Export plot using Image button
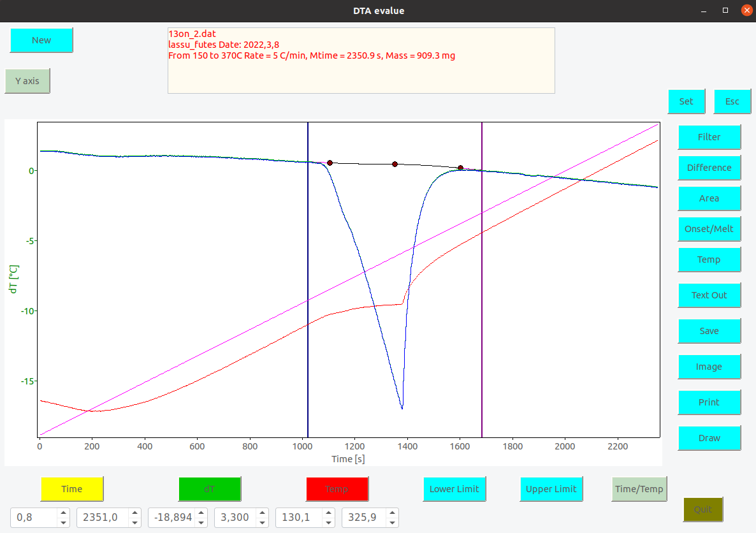Screen dimensions: 756x533 [709, 367]
